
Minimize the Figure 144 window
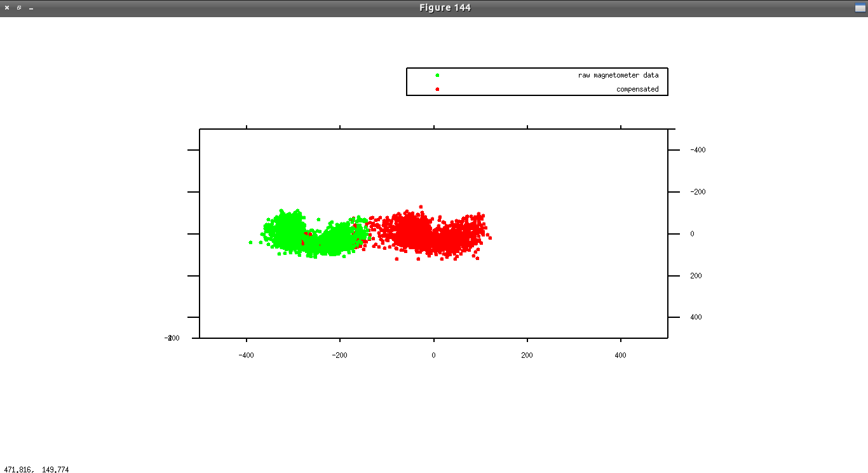point(31,8)
